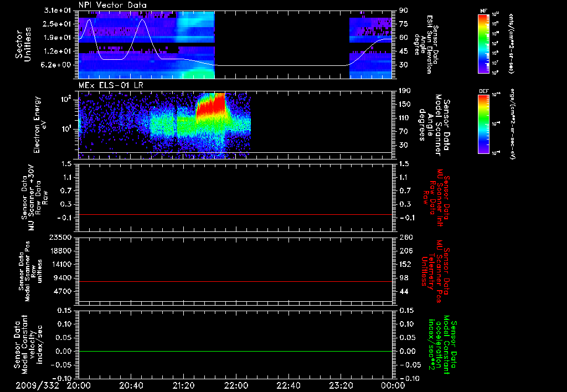Click the 20:00 time axis label
This screenshot has width=567, height=392.
tap(79, 385)
